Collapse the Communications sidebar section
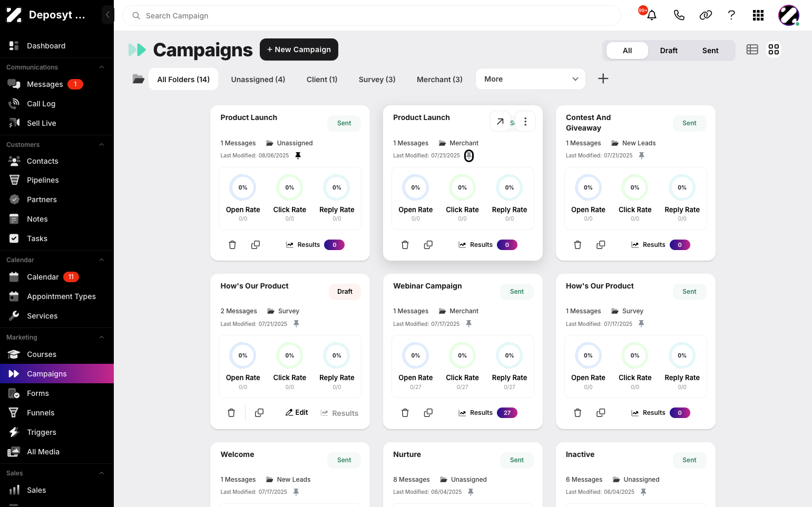This screenshot has height=507, width=812. click(102, 67)
